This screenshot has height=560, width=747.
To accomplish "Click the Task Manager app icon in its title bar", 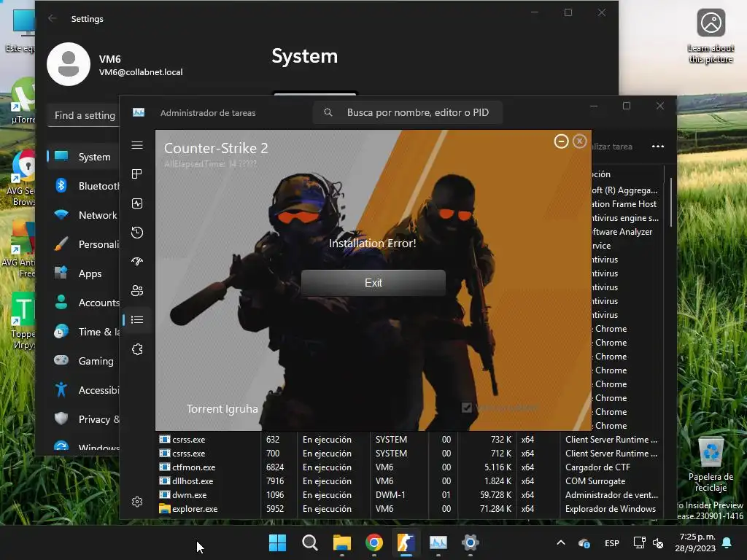I will pos(139,112).
